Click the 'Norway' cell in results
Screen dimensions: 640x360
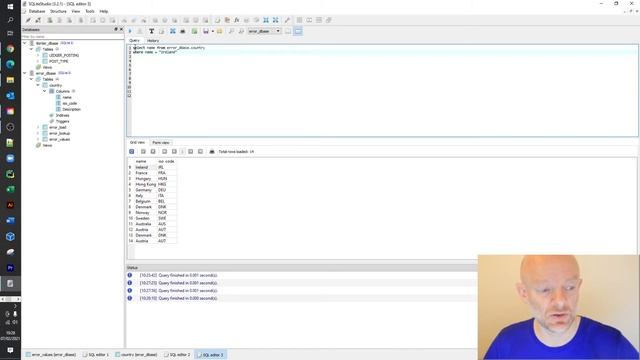click(x=146, y=213)
